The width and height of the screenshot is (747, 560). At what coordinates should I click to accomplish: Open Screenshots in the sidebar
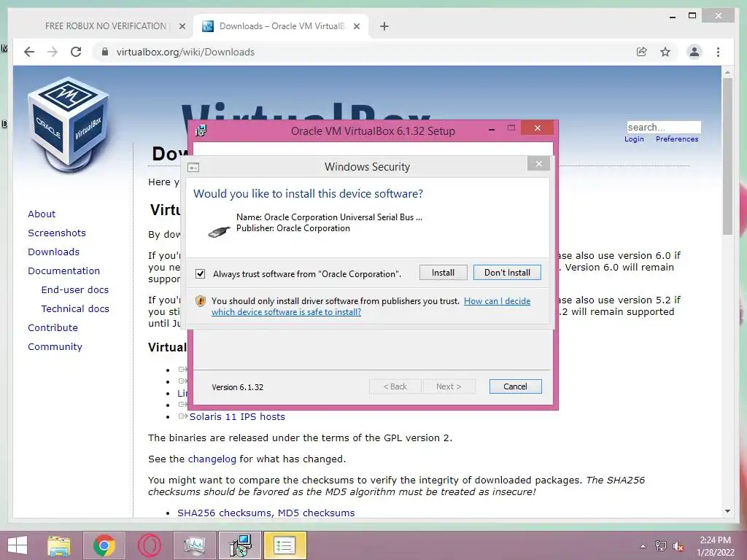[57, 233]
